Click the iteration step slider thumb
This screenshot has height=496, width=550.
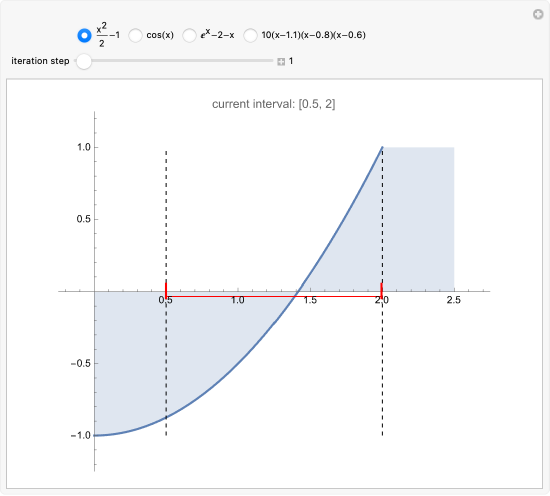(84, 61)
